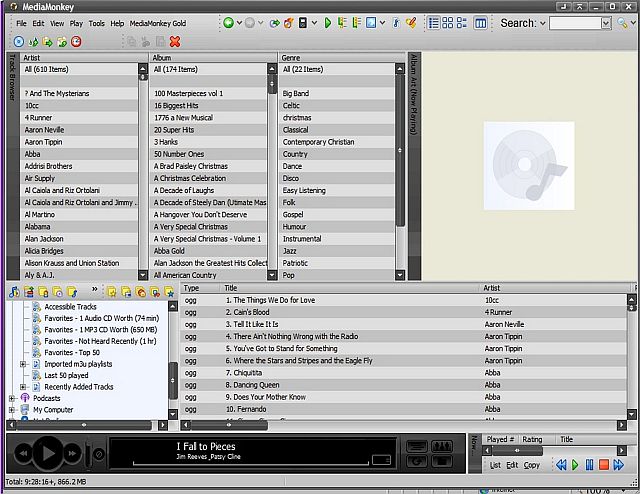Sort tracks by Title column header
The height and width of the screenshot is (494, 640).
coord(351,288)
